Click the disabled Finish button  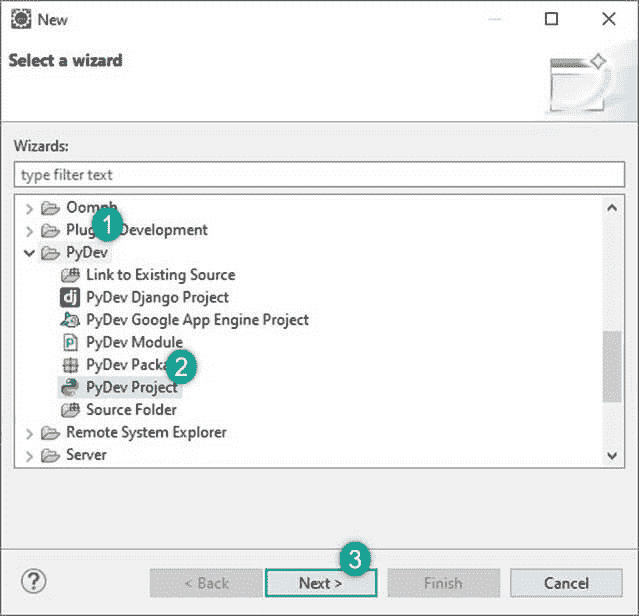click(x=443, y=583)
